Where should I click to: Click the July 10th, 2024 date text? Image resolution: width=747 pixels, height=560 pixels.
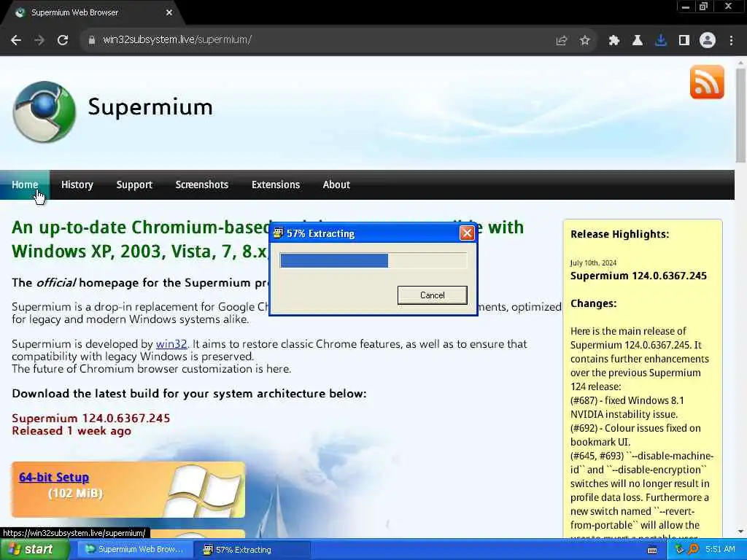point(593,262)
